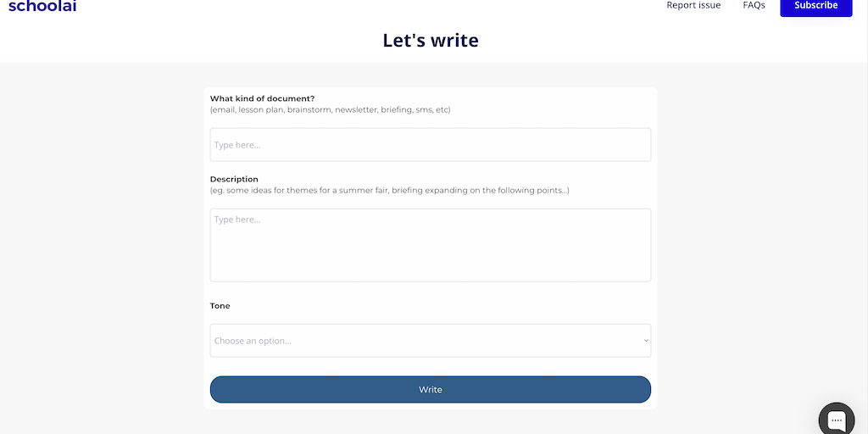Click the 'Choose an option...' placeholder text
The width and height of the screenshot is (868, 434).
pyautogui.click(x=253, y=341)
